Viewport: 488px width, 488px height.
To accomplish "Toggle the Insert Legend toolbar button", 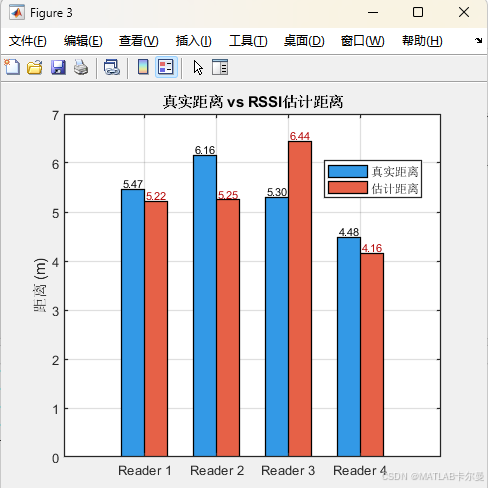I will coord(166,67).
